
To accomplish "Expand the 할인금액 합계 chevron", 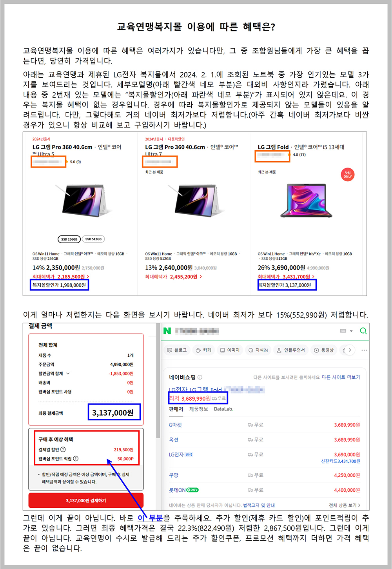I will click(68, 374).
